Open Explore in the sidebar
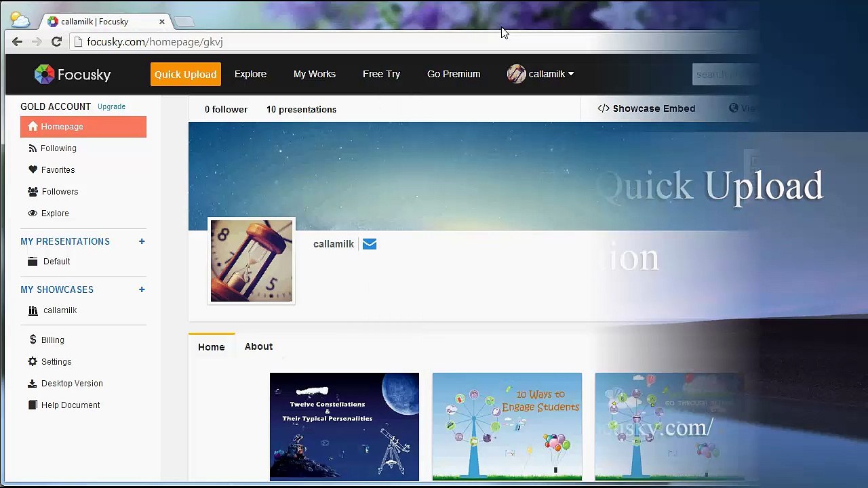 [x=55, y=213]
